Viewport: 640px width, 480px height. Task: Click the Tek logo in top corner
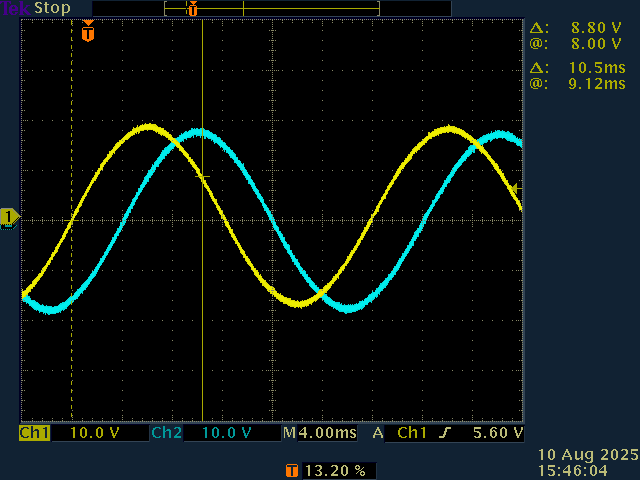[x=16, y=8]
